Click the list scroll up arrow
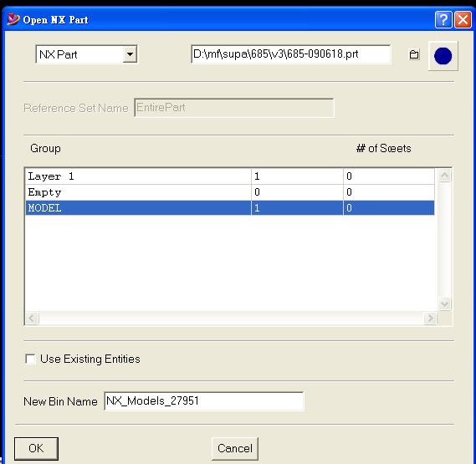The image size is (476, 464). tap(444, 176)
